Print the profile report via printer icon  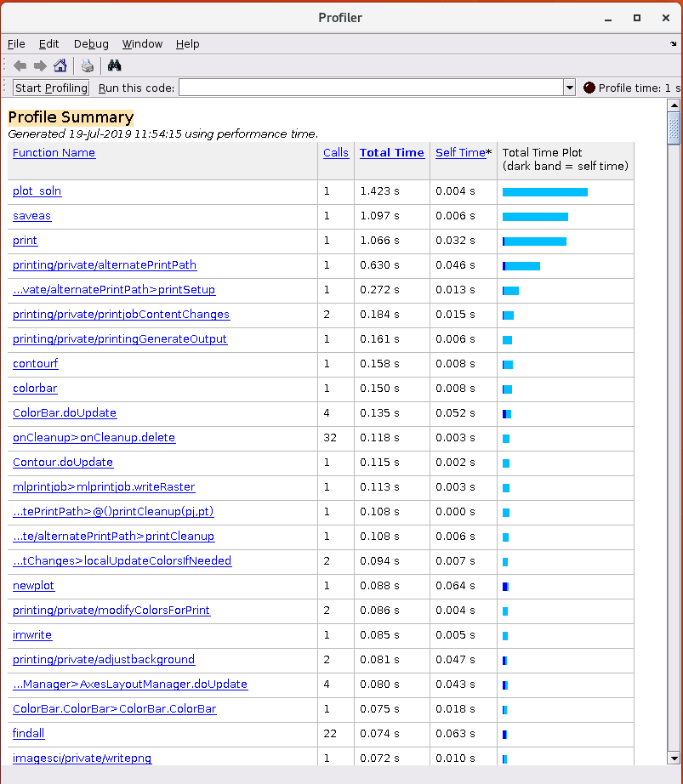pos(88,65)
